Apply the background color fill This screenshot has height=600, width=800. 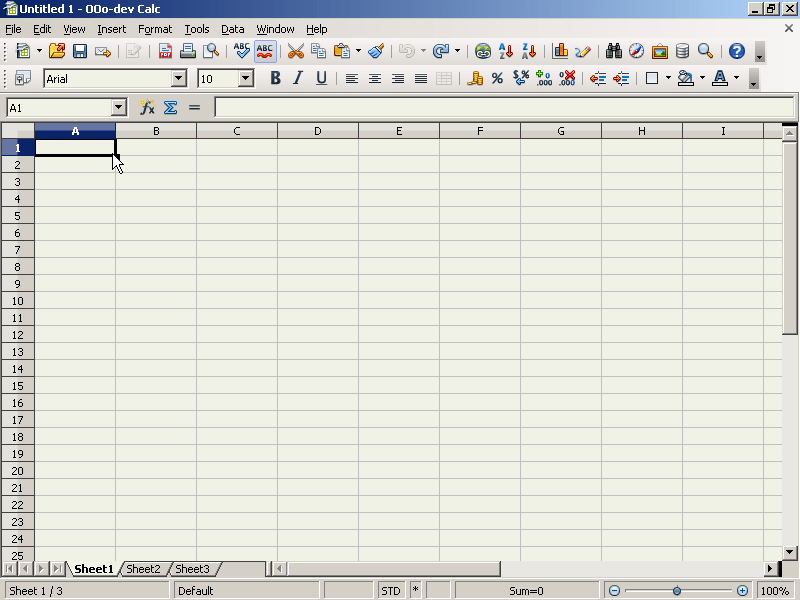[x=686, y=79]
